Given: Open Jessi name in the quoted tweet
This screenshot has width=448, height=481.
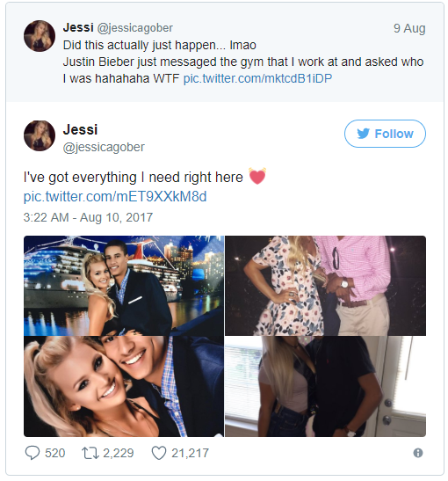Looking at the screenshot, I should pyautogui.click(x=78, y=27).
